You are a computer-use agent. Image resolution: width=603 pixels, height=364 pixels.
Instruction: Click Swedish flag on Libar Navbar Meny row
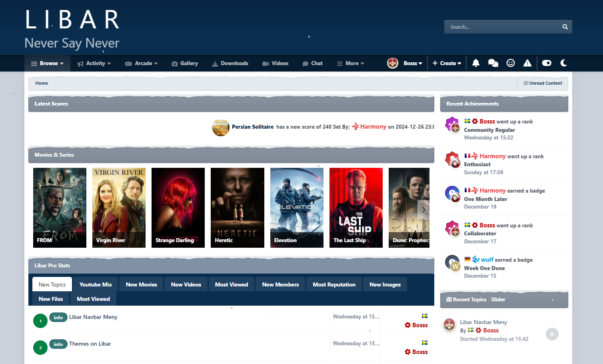point(425,316)
